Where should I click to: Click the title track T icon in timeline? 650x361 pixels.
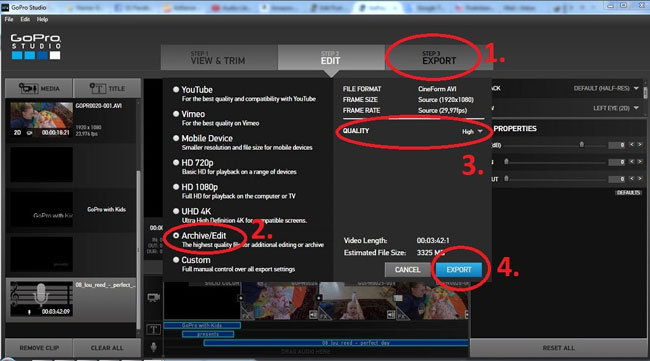point(153,330)
